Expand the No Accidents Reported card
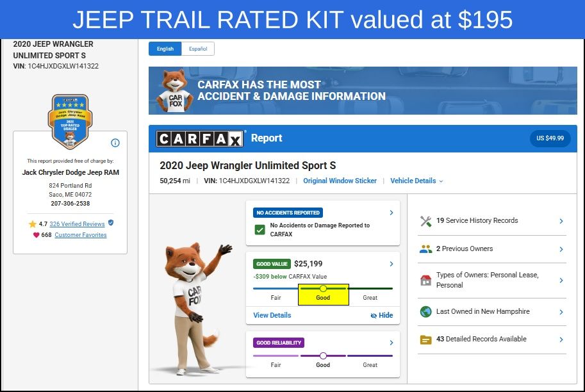 (391, 213)
